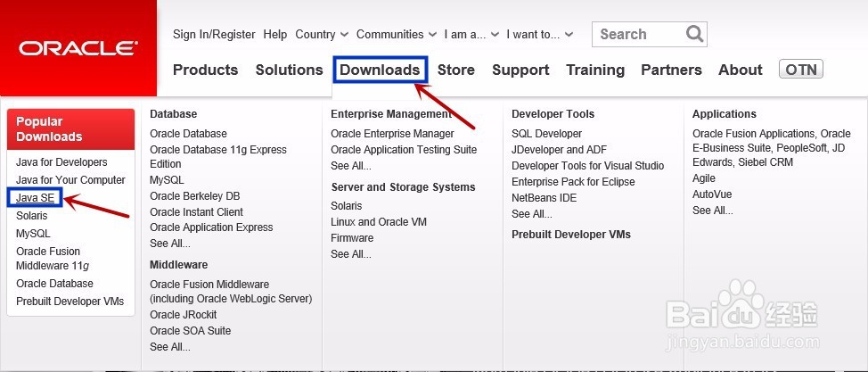
Task: Click Oracle Database in Popular Downloads
Action: (x=54, y=284)
